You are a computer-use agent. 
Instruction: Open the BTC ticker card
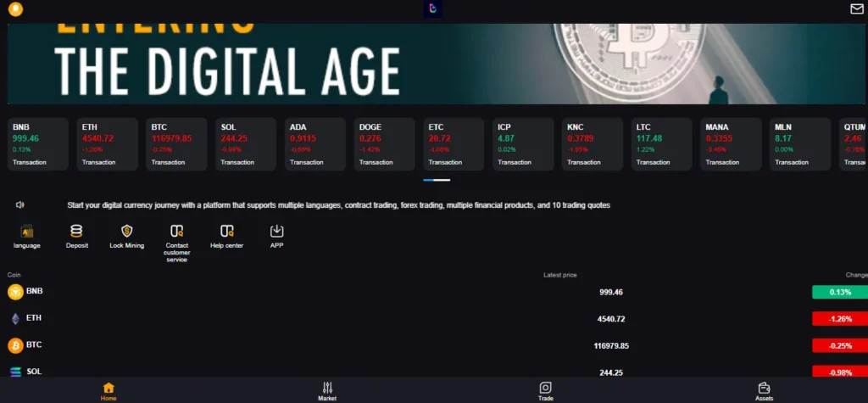pos(176,144)
